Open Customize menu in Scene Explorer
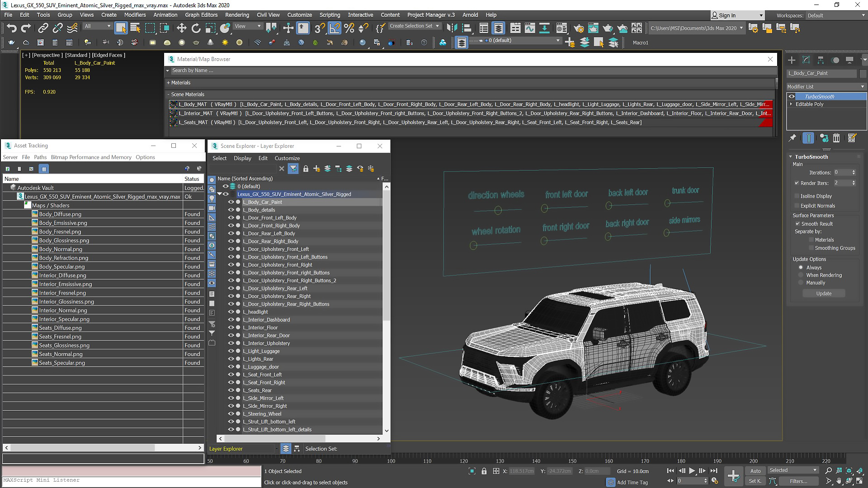 287,158
